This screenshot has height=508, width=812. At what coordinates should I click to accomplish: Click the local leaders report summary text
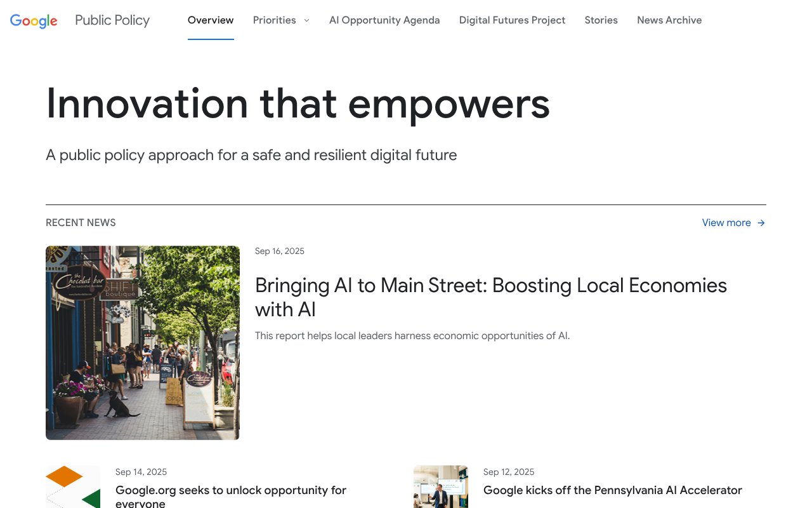412,335
